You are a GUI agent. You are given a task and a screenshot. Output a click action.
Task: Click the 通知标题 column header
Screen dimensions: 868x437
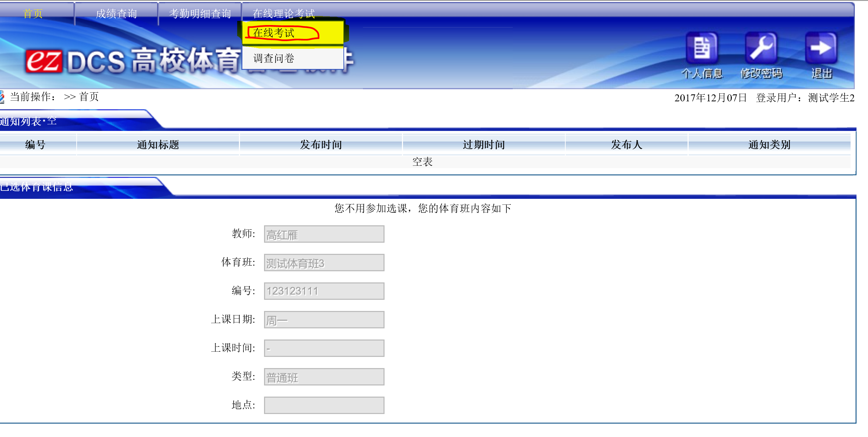pos(158,145)
